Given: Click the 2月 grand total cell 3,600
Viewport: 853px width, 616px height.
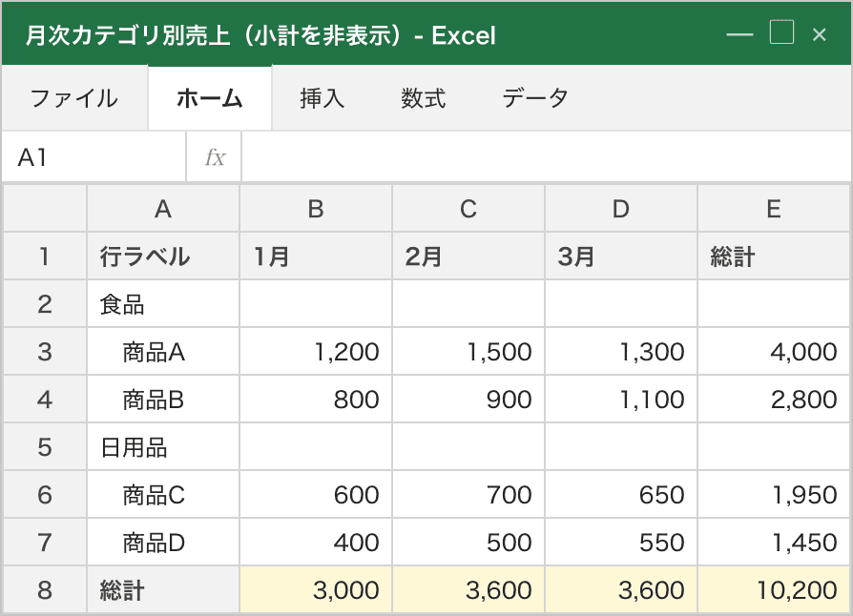Looking at the screenshot, I should (468, 590).
